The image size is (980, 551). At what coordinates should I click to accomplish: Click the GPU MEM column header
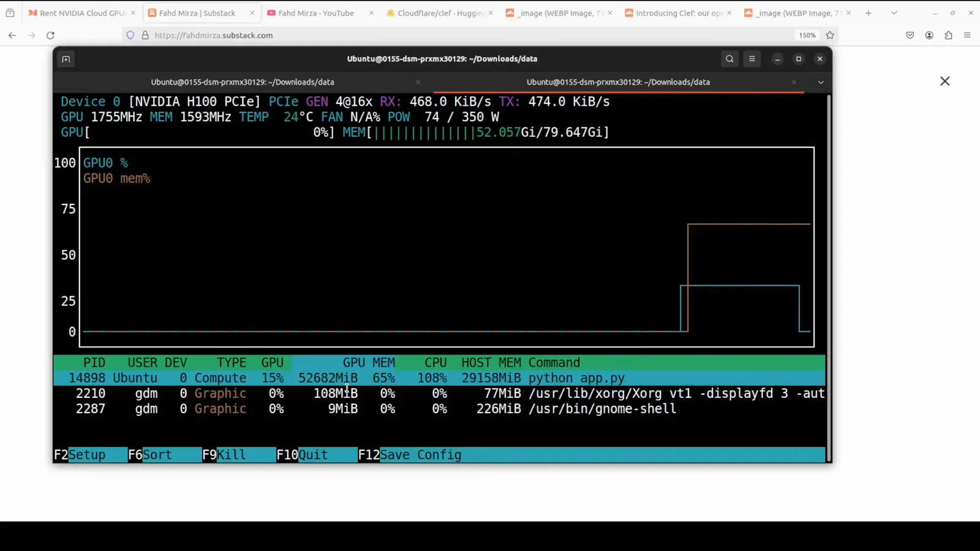(x=369, y=363)
